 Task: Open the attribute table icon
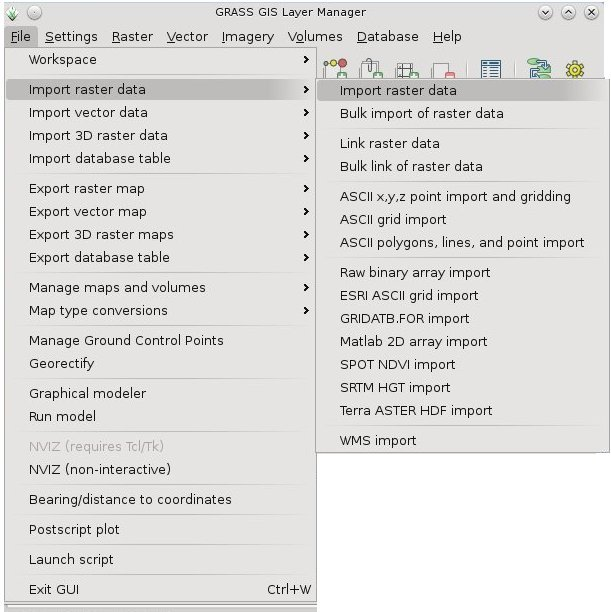491,69
